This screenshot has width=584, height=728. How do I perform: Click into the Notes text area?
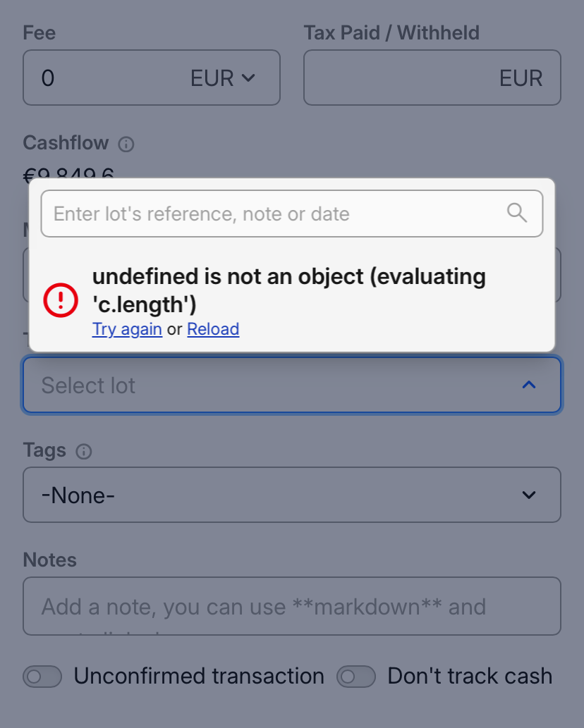pos(292,606)
